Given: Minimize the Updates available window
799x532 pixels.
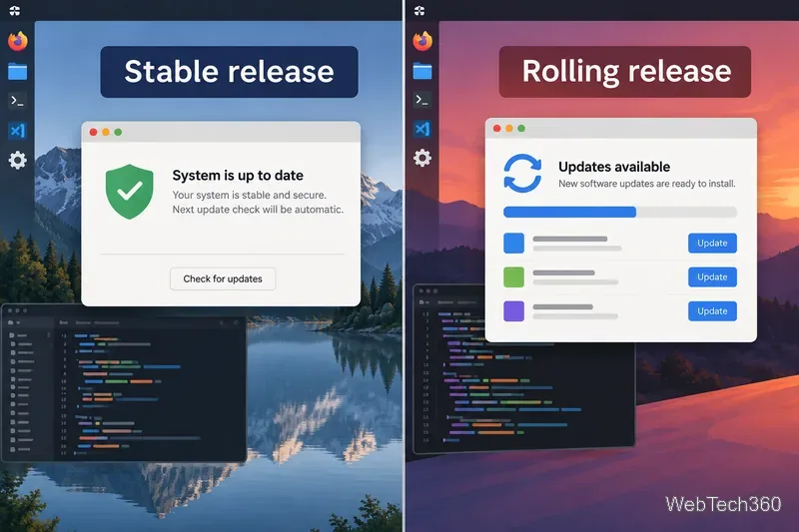Looking at the screenshot, I should click(509, 129).
